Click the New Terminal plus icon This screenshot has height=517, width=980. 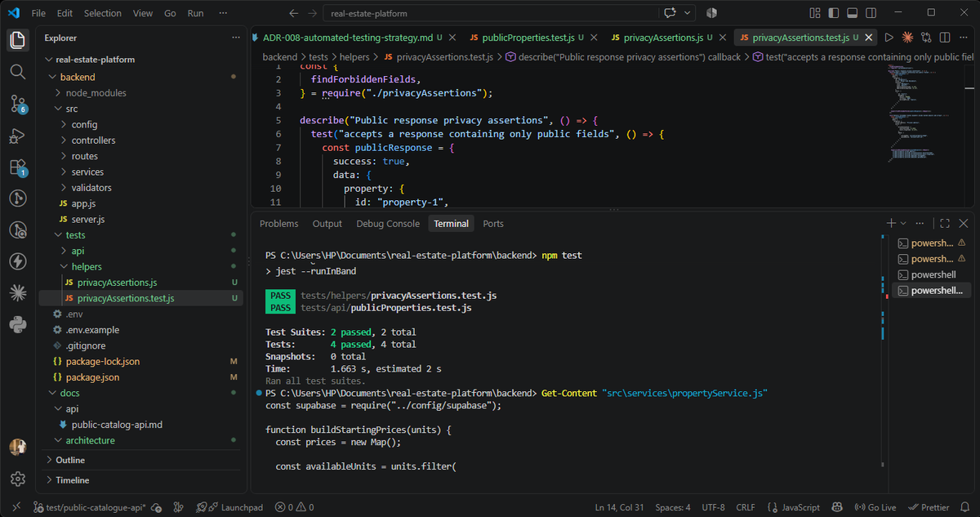[x=891, y=223]
